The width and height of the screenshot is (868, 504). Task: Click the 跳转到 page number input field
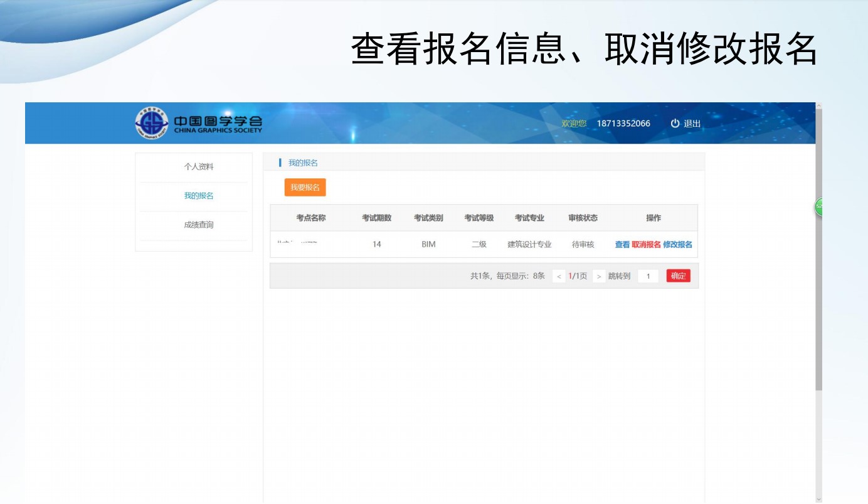(x=648, y=276)
